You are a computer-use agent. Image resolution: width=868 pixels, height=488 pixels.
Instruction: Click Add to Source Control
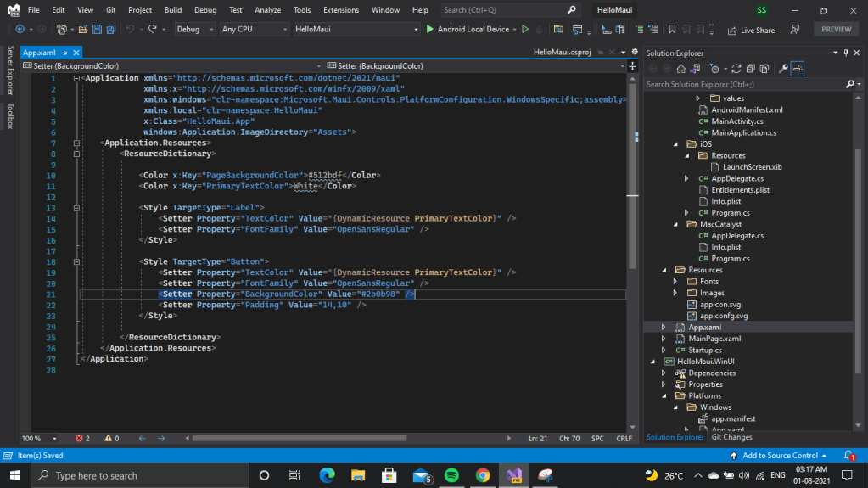click(x=780, y=456)
